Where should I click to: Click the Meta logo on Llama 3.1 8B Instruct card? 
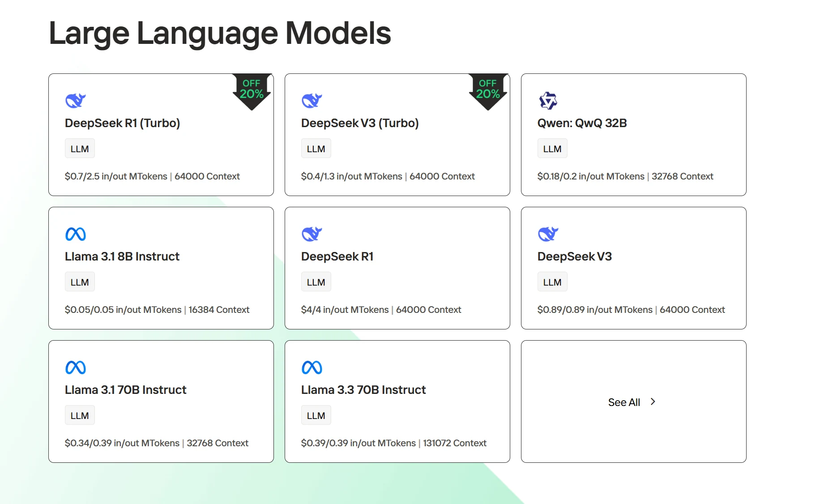click(76, 234)
